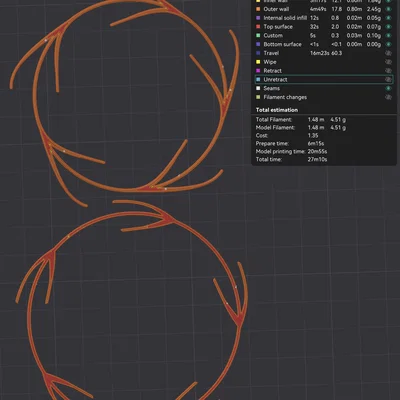The image size is (400, 400).
Task: Click the green Custom color swatch
Action: 258,35
